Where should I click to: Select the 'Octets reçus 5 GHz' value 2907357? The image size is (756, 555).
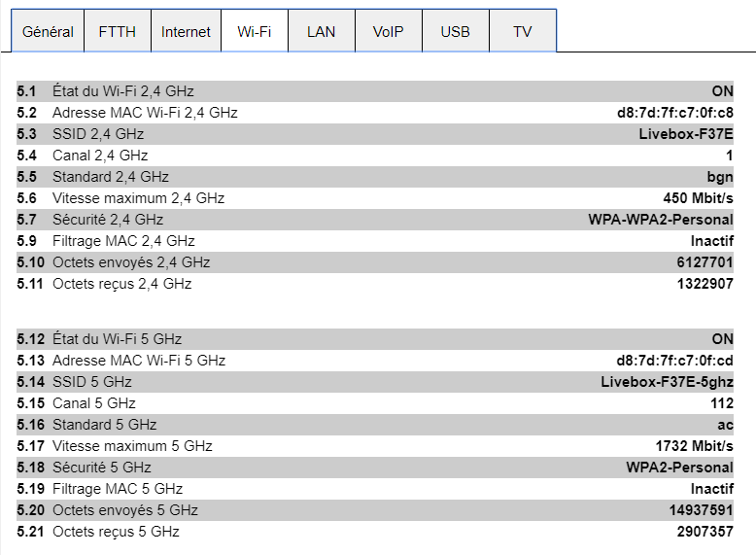pos(704,532)
